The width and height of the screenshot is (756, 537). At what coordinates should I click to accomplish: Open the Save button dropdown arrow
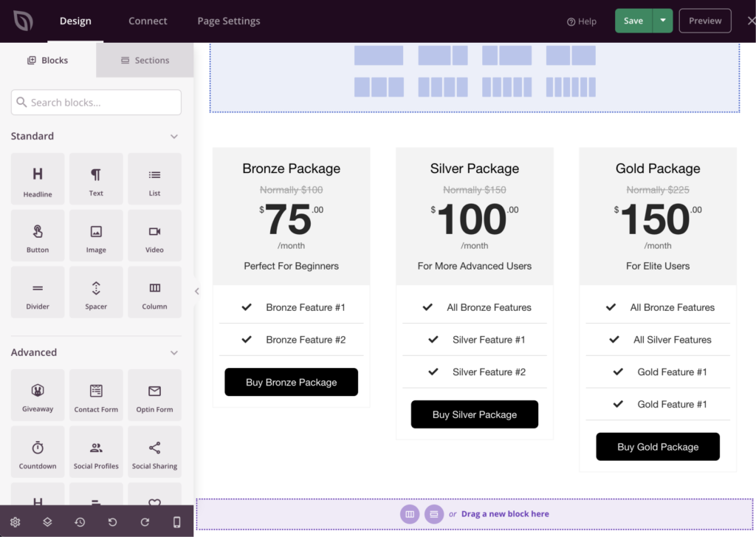click(x=663, y=21)
